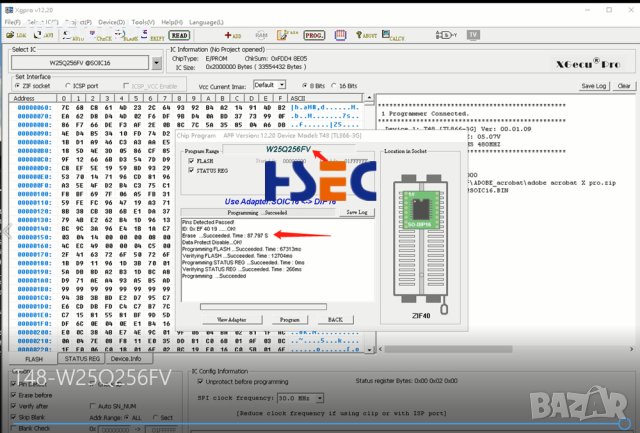
Task: Toggle the Erase before checkbox
Action: (14, 395)
